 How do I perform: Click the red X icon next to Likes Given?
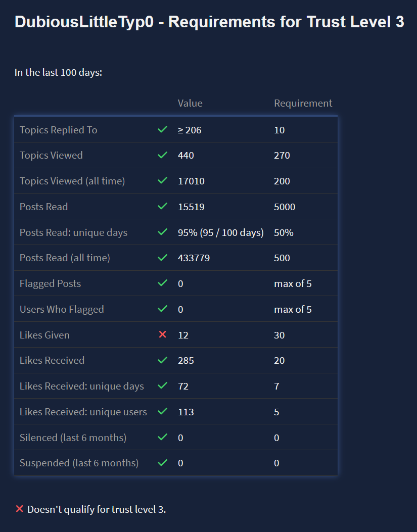(162, 334)
